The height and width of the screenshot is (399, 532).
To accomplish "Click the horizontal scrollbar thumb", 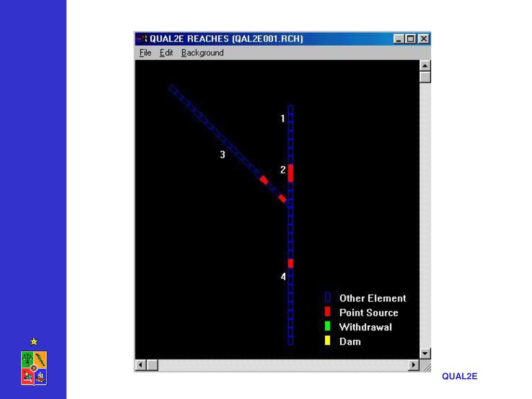I will [x=152, y=365].
